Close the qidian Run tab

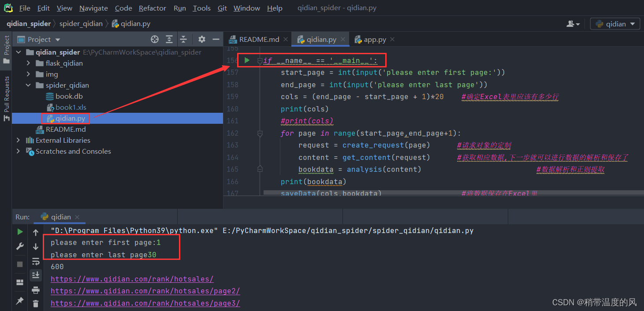[77, 217]
